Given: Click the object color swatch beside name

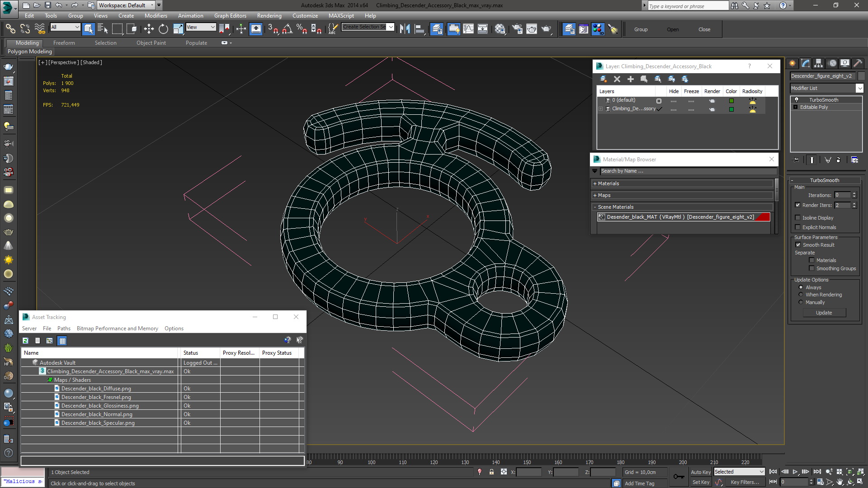Looking at the screenshot, I should point(861,76).
